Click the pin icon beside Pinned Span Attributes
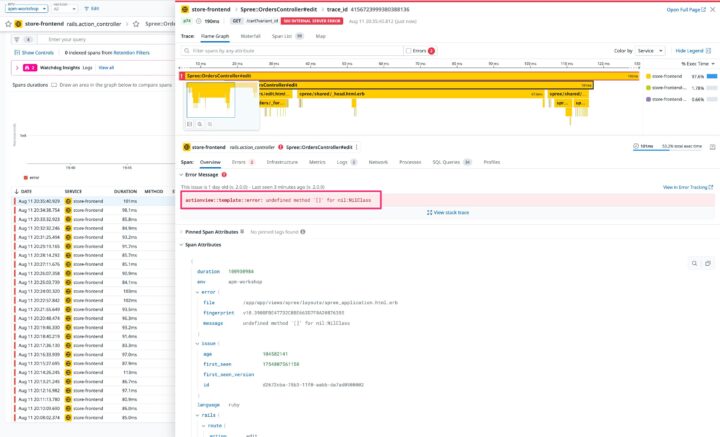Image resolution: width=720 pixels, height=437 pixels. click(x=242, y=231)
